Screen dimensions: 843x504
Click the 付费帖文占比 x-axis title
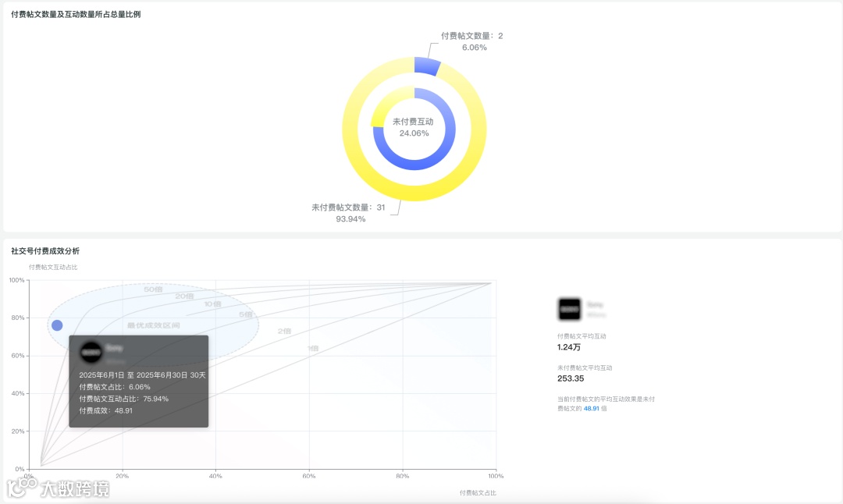coord(478,493)
